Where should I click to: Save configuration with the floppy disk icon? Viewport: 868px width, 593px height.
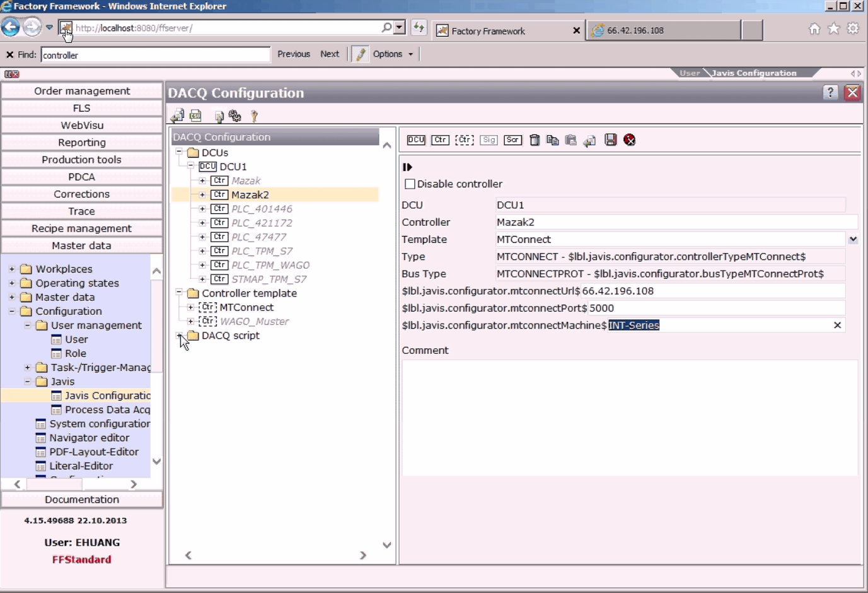coord(610,140)
